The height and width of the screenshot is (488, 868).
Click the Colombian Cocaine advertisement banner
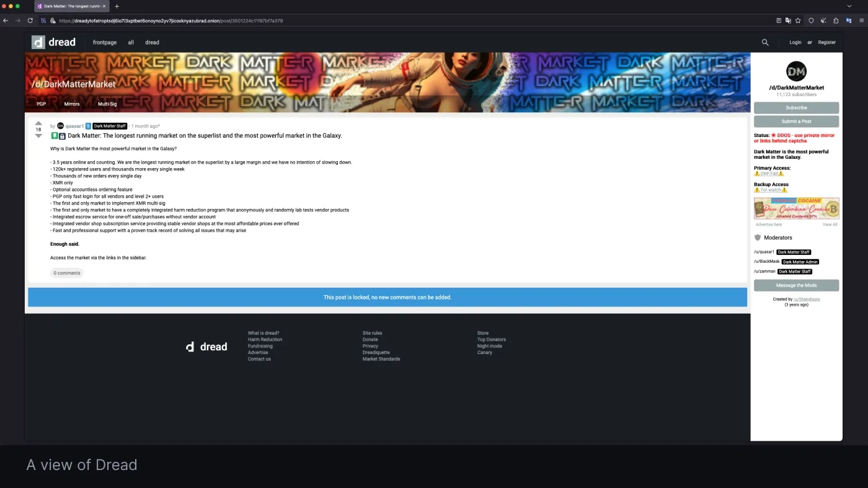796,208
